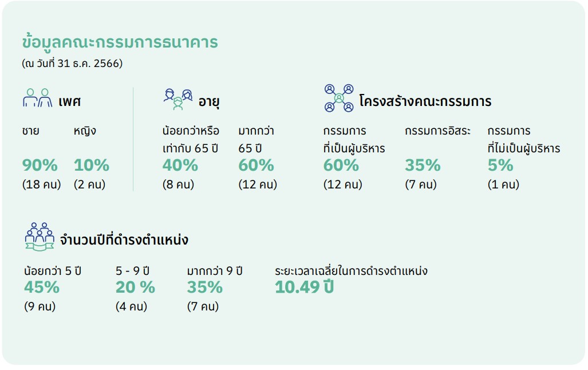
Task: Select the 40% value under age 65 or below
Action: (180, 165)
